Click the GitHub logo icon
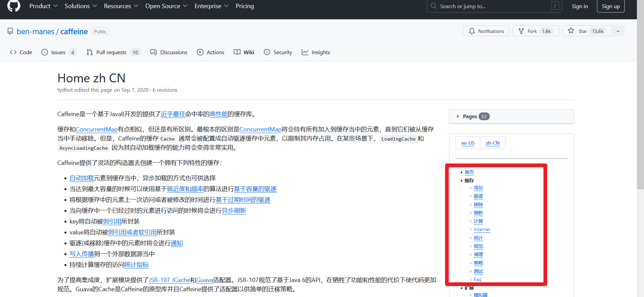The width and height of the screenshot is (644, 297). pyautogui.click(x=14, y=5)
